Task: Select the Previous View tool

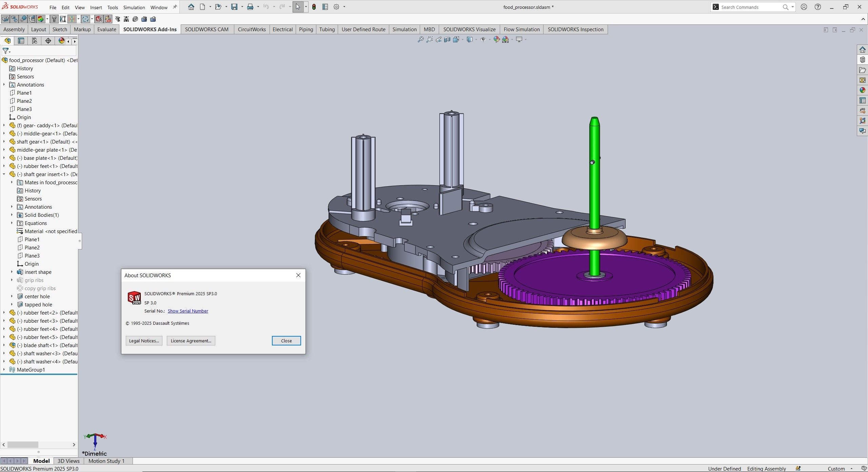Action: (438, 40)
